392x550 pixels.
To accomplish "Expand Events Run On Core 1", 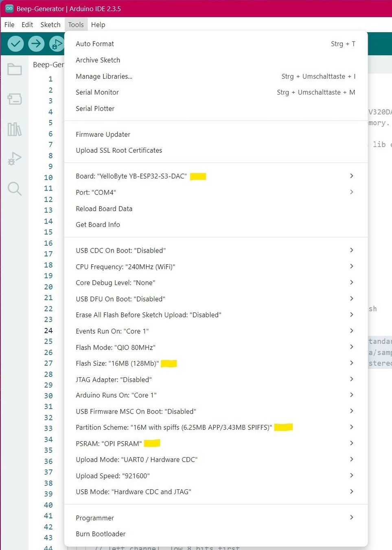I will click(x=216, y=331).
